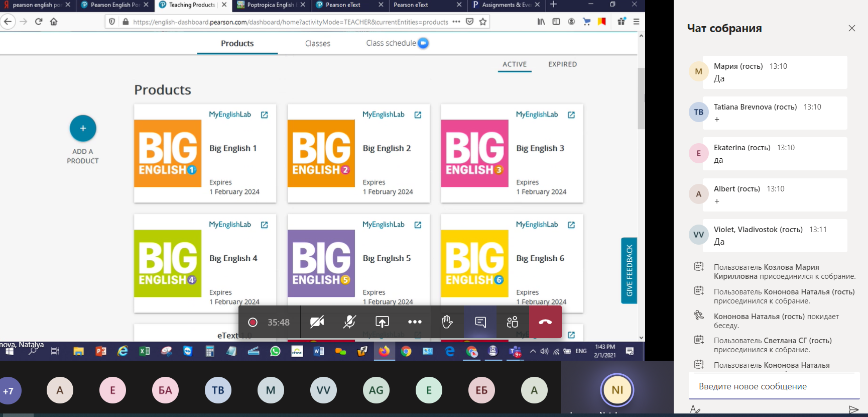Save page to Pocket icon
This screenshot has width=868, height=417.
coord(470,22)
